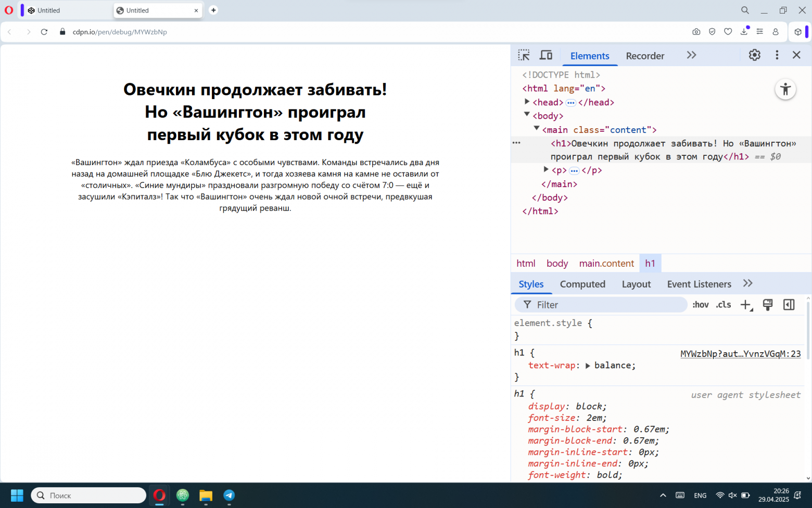
Task: Click the Windows Start button
Action: [17, 495]
